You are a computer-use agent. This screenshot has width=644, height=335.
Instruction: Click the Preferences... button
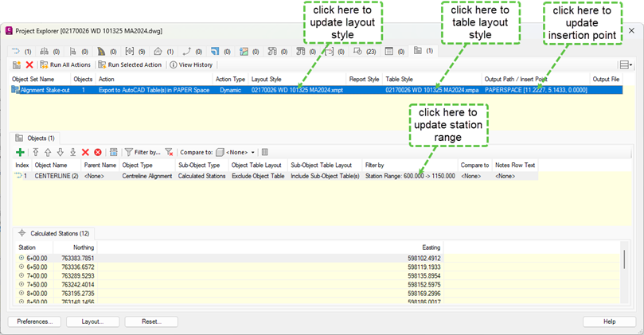[x=34, y=321]
